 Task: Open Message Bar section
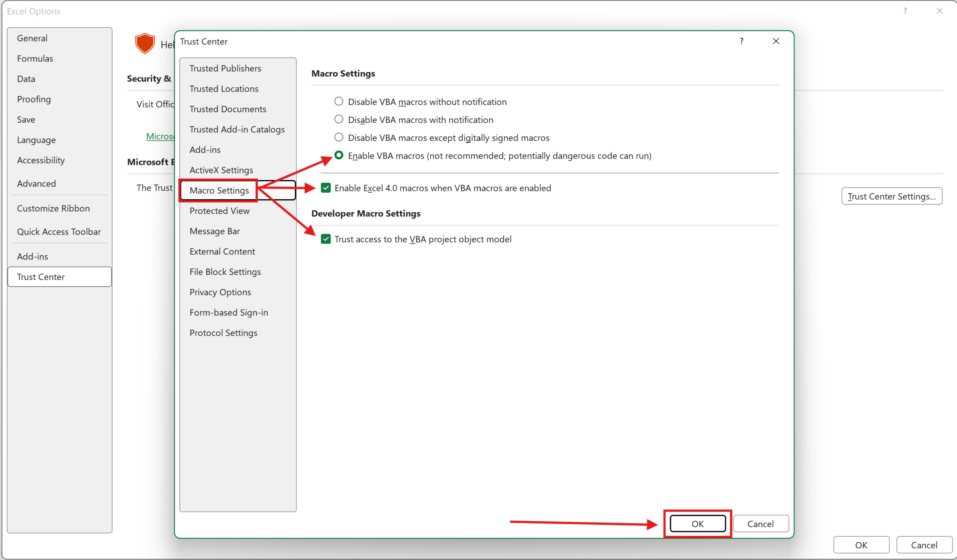(x=238, y=231)
